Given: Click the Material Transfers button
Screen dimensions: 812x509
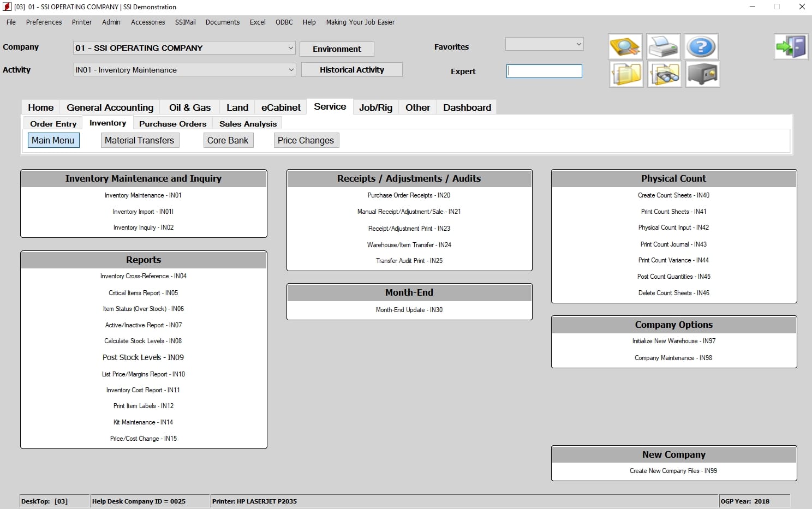Looking at the screenshot, I should coord(139,140).
